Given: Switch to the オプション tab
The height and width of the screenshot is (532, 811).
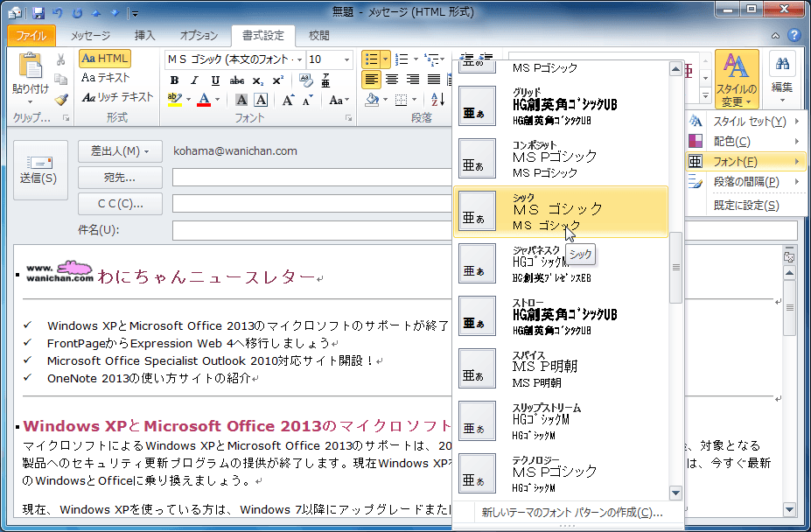Looking at the screenshot, I should click(199, 35).
